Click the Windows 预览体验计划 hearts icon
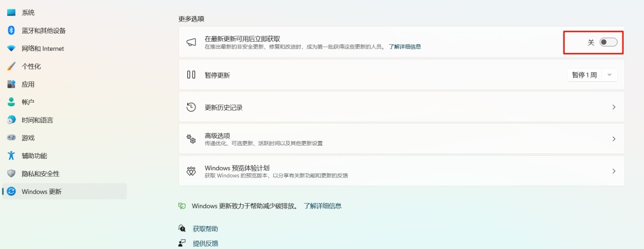Viewport: 644px width, 249px height. (x=191, y=171)
